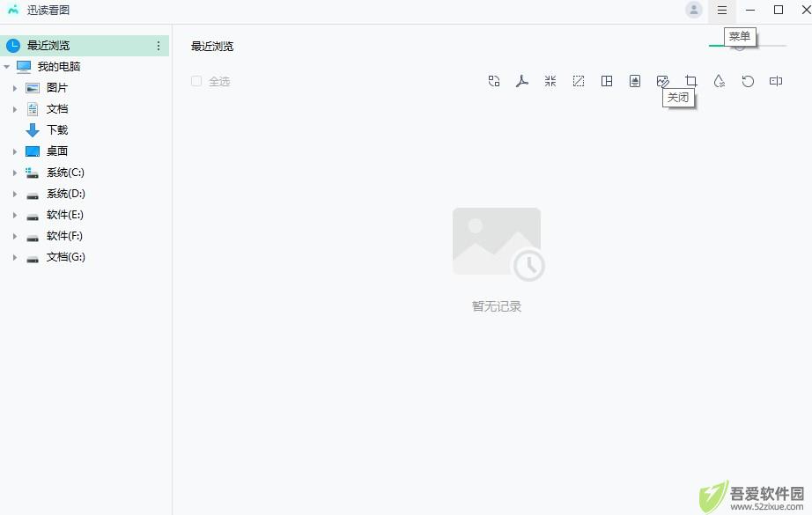This screenshot has width=812, height=515.
Task: Expand the 文档 folder arrow
Action: coord(15,109)
